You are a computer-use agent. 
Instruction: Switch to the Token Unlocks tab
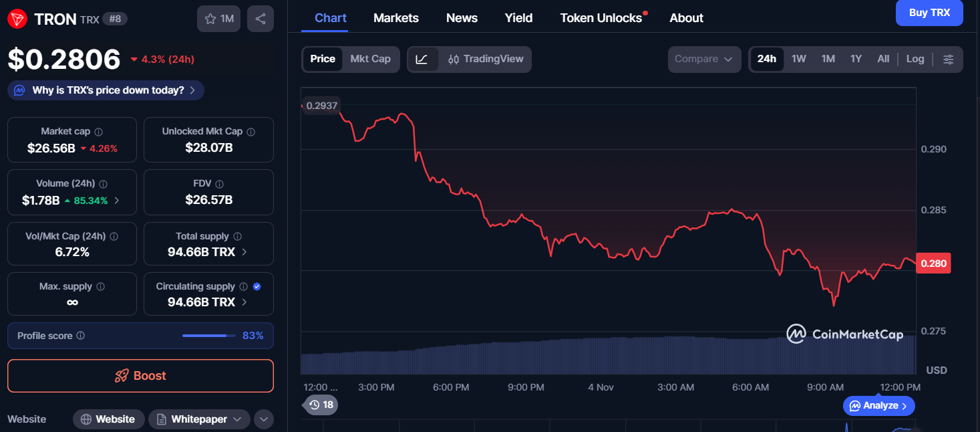tap(601, 18)
